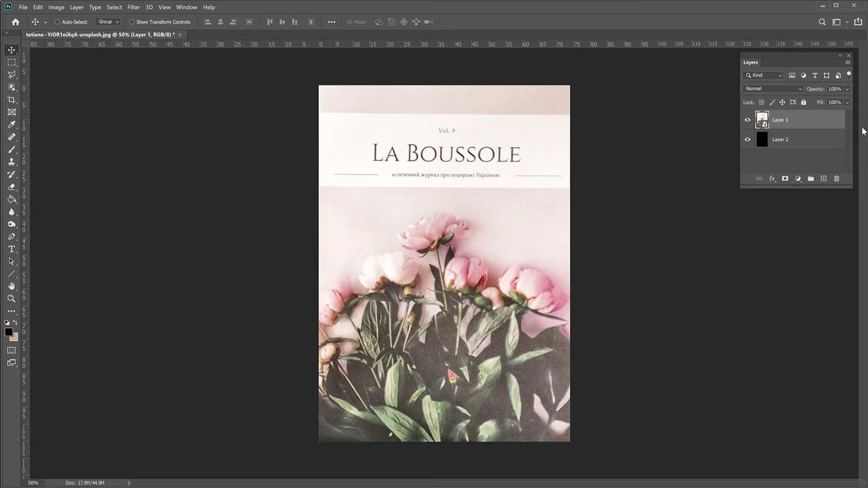Open the Normal blend mode dropdown
This screenshot has width=868, height=488.
click(x=773, y=89)
